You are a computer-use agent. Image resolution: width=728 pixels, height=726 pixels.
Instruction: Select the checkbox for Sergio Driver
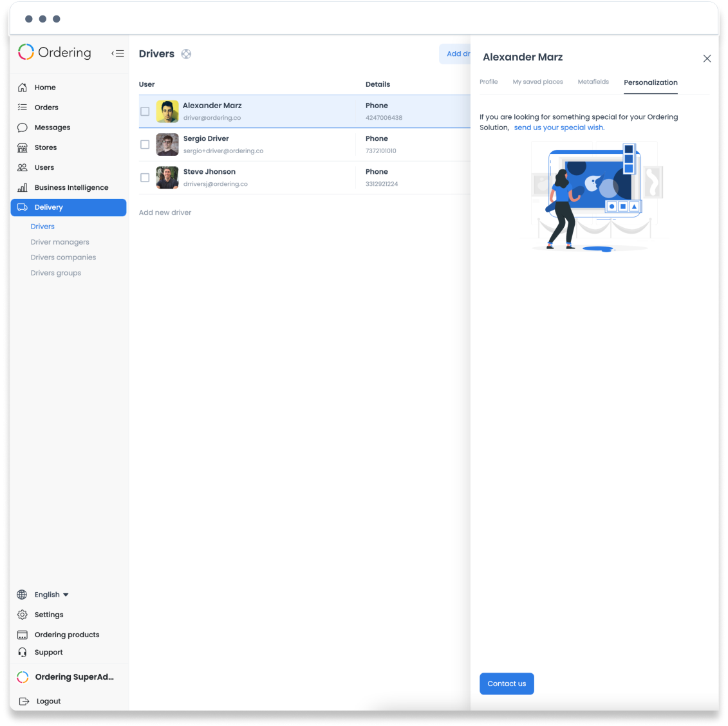pos(145,144)
